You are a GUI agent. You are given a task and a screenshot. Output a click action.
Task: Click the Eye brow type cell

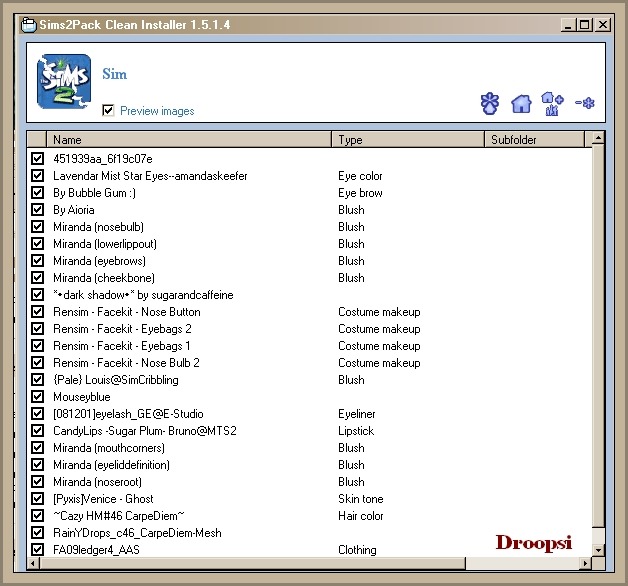(x=360, y=193)
